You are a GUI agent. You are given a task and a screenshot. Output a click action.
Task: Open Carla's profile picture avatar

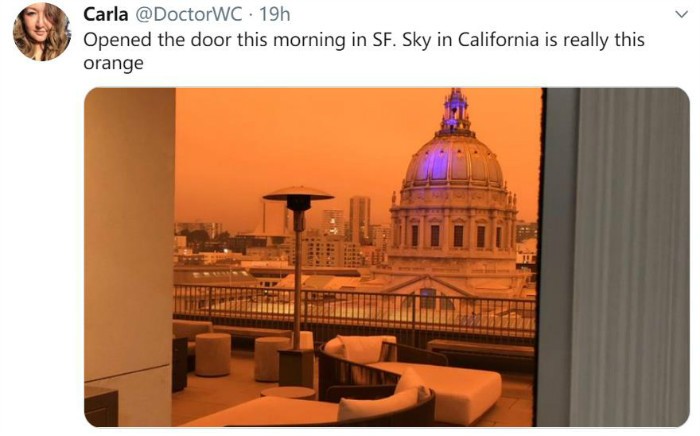(41, 32)
